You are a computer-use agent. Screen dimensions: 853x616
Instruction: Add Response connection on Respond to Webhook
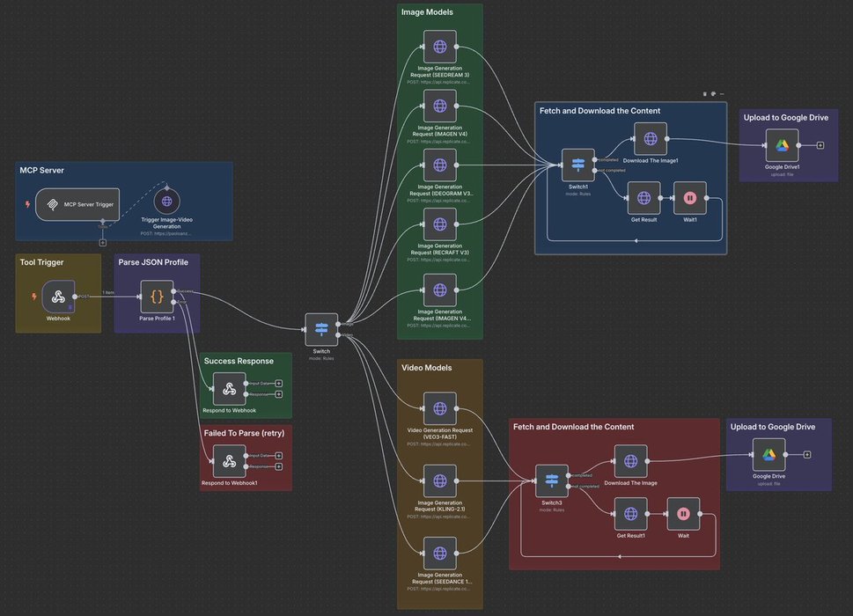click(278, 394)
